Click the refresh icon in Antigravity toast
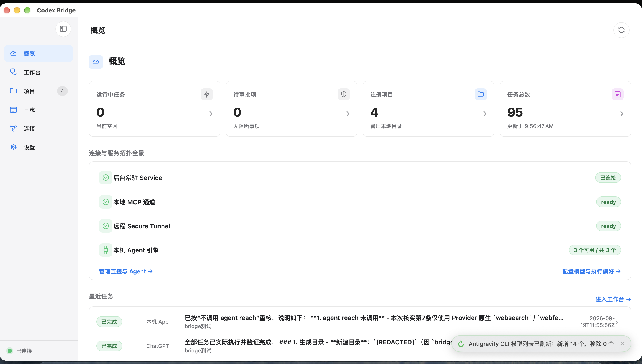This screenshot has height=364, width=642. click(461, 344)
